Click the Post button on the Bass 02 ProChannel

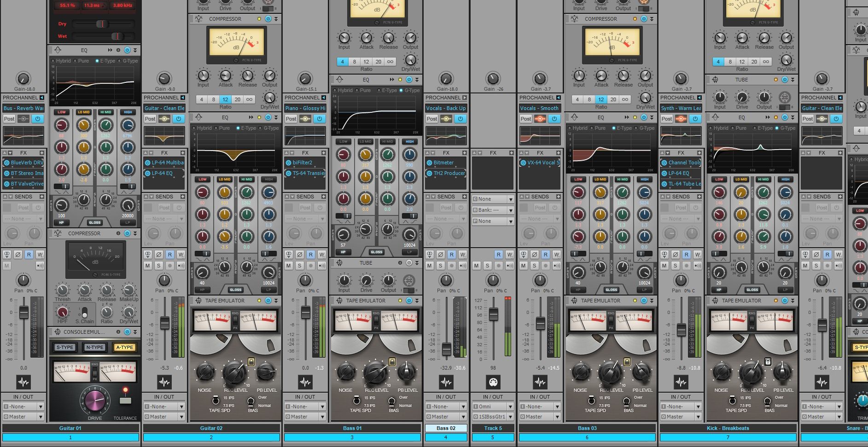(x=432, y=119)
